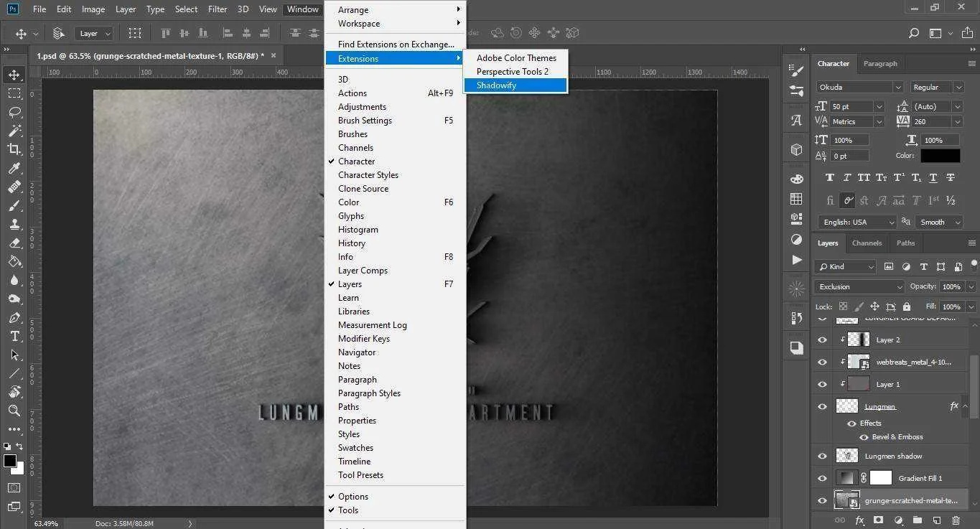Select the Pen tool
Screen dimensions: 980x529
pos(14,317)
